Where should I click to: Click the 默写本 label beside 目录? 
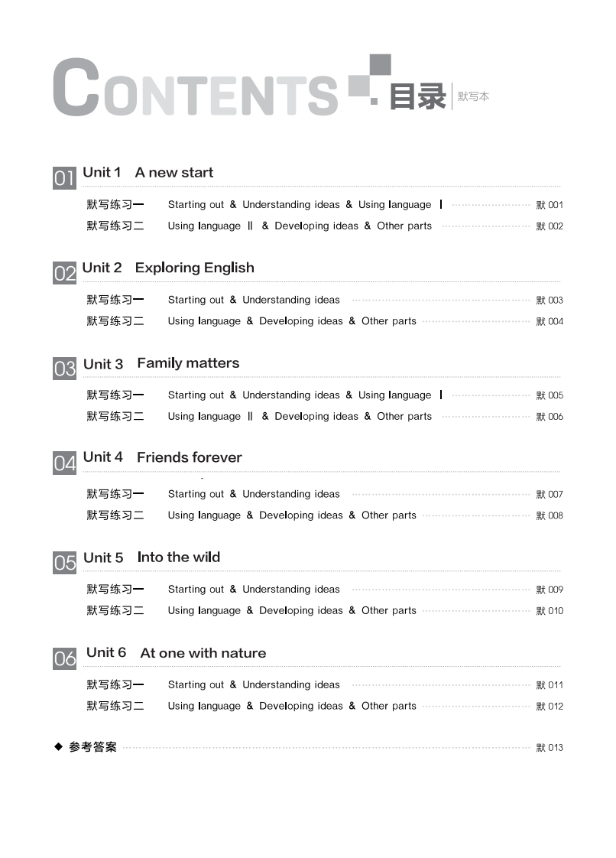473,97
